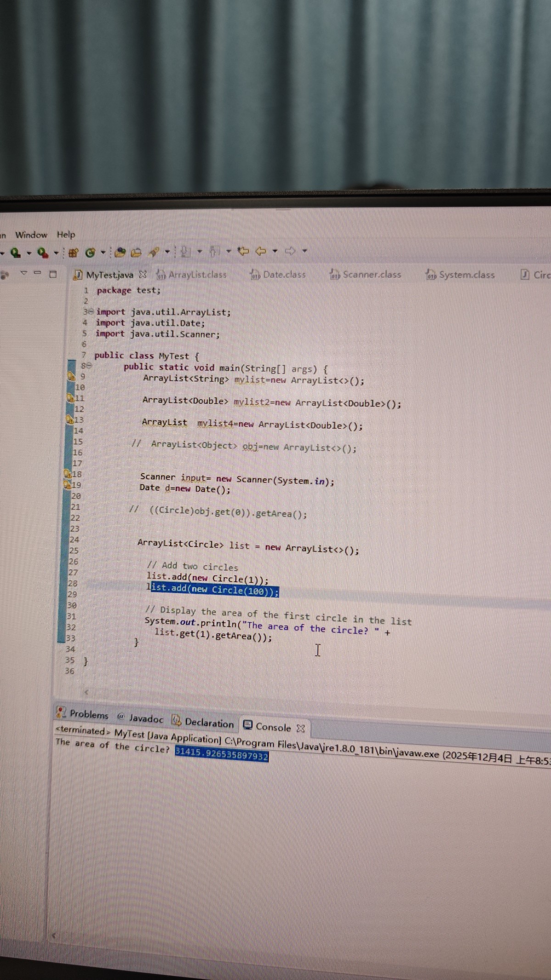Click the Open Task folder icon
Viewport: 551px width, 980px height.
pos(136,252)
